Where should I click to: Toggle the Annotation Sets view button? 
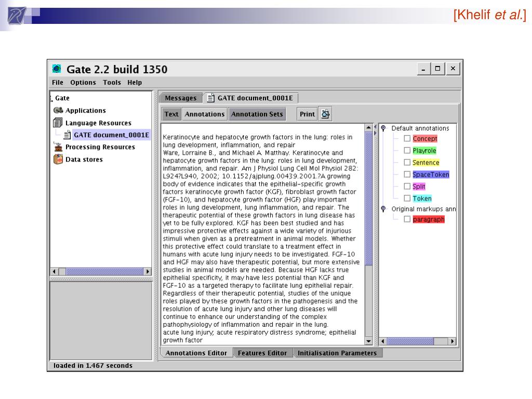pyautogui.click(x=257, y=114)
